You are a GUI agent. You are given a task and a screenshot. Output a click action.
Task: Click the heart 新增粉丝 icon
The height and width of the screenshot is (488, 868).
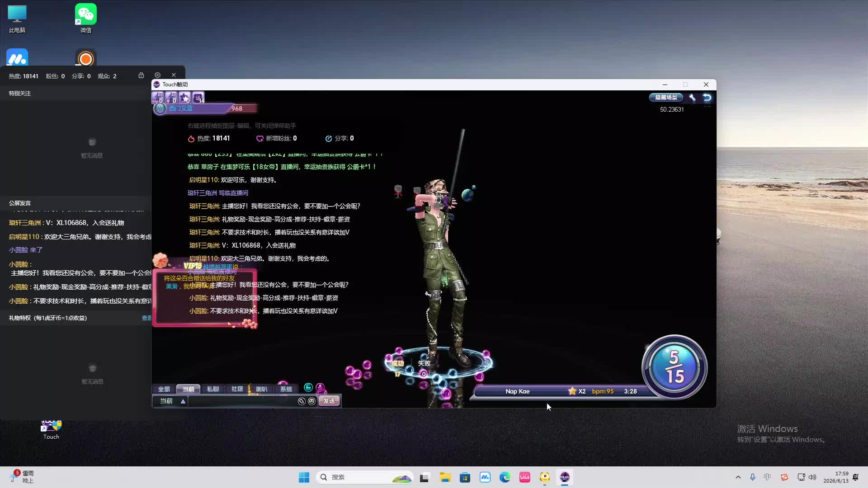click(260, 139)
